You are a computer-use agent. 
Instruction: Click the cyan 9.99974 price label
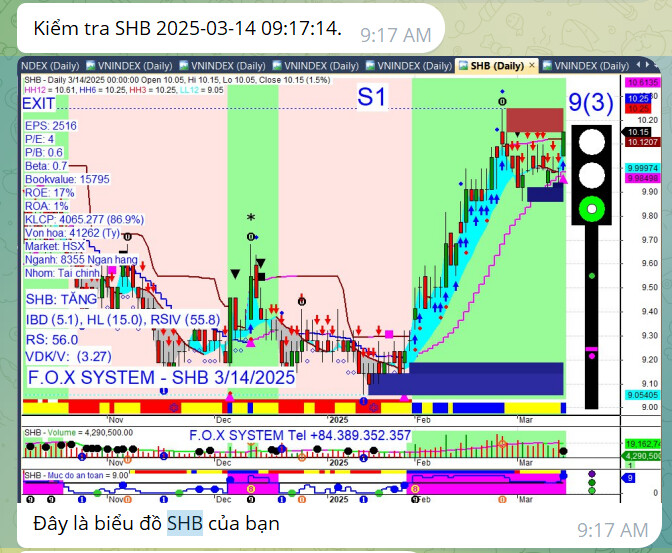tap(642, 168)
